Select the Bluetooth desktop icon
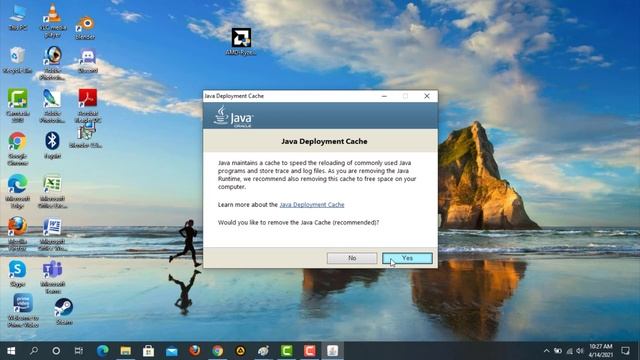The width and height of the screenshot is (640, 360). (x=52, y=145)
